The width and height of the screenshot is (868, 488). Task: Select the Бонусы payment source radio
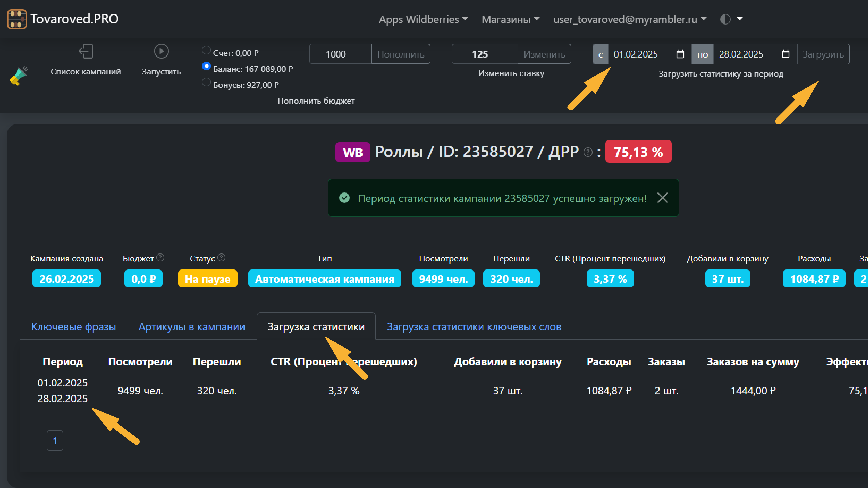pos(206,82)
